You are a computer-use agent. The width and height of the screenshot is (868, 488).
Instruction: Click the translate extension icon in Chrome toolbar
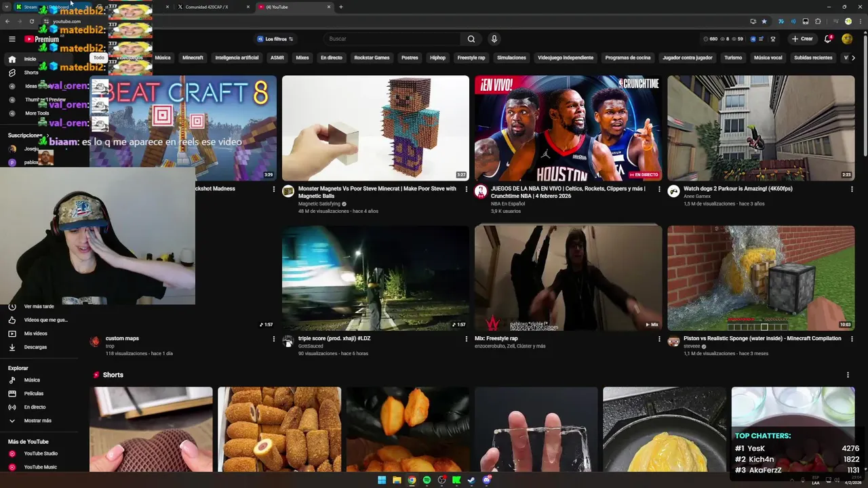(781, 21)
